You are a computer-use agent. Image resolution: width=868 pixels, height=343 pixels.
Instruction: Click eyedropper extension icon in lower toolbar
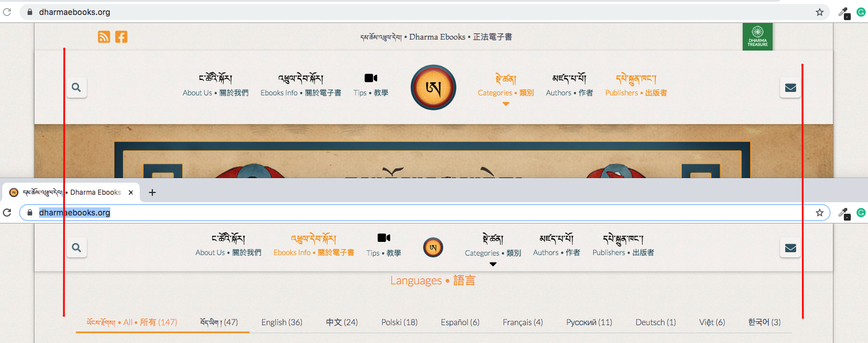tap(844, 213)
